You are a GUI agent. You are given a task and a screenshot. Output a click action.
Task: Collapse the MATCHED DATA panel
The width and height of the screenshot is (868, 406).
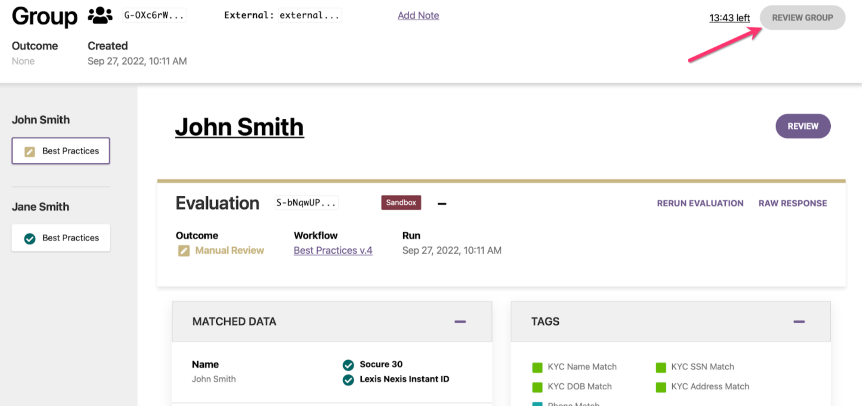(x=460, y=321)
